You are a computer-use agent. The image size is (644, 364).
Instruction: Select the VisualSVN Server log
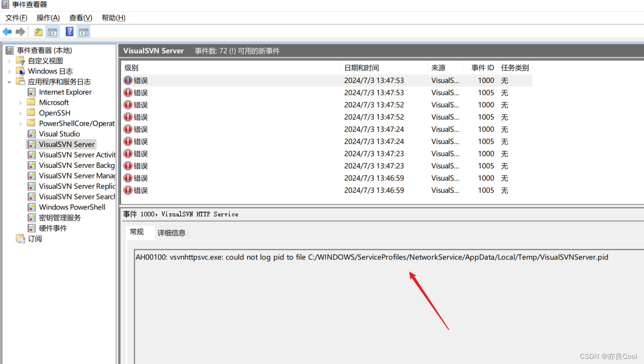pos(67,144)
